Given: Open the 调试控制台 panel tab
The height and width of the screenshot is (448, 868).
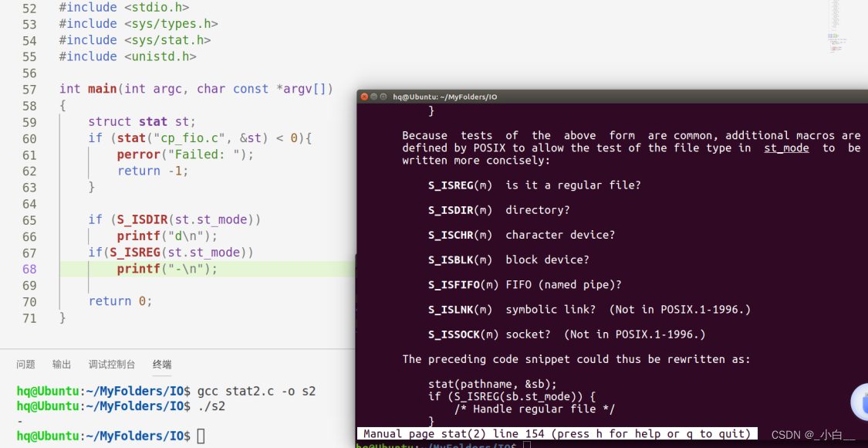Looking at the screenshot, I should click(x=112, y=365).
